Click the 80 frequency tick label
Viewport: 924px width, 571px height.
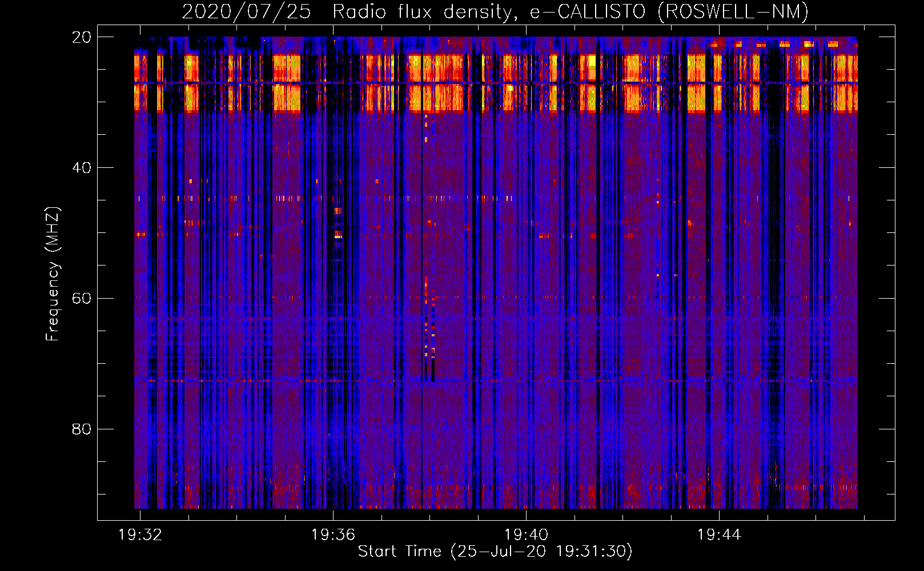coord(82,429)
